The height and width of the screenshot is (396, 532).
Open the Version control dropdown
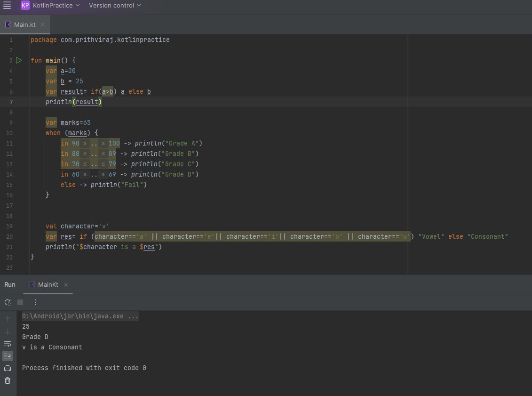(115, 6)
